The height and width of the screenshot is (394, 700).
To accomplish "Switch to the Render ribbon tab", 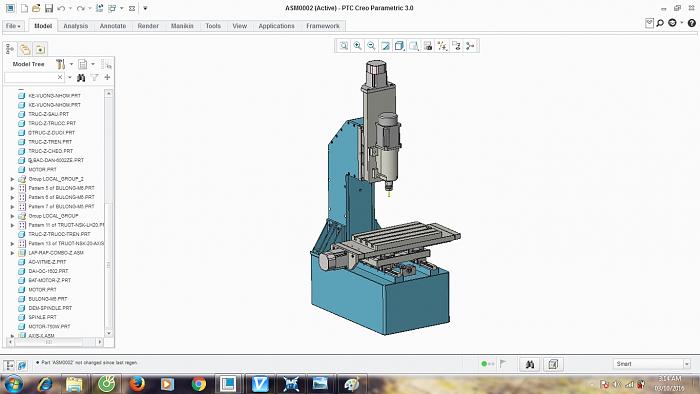I will pos(148,26).
